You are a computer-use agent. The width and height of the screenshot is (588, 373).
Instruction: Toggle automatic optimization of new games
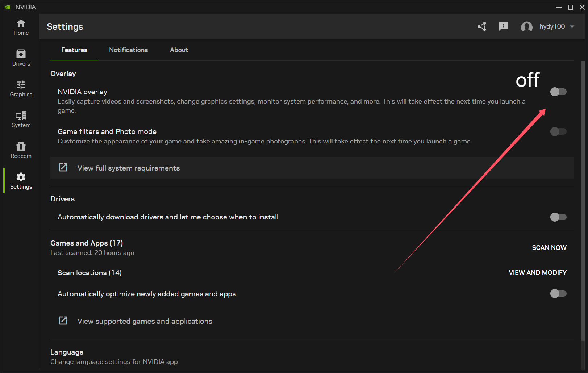coord(558,293)
